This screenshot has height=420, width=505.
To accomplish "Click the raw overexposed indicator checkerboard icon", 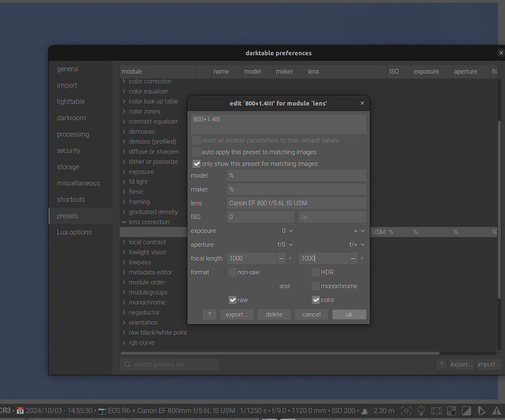I will point(451,411).
